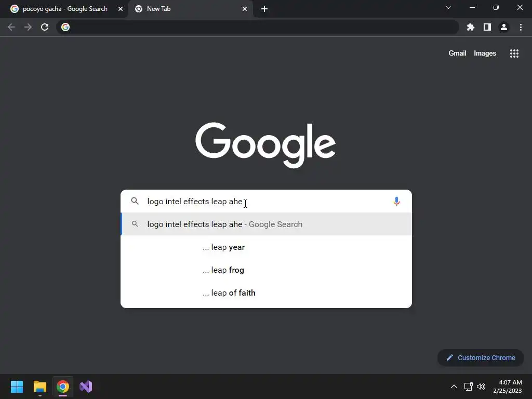Click the Google logo
Screen dimensions: 532x399
pyautogui.click(x=265, y=145)
